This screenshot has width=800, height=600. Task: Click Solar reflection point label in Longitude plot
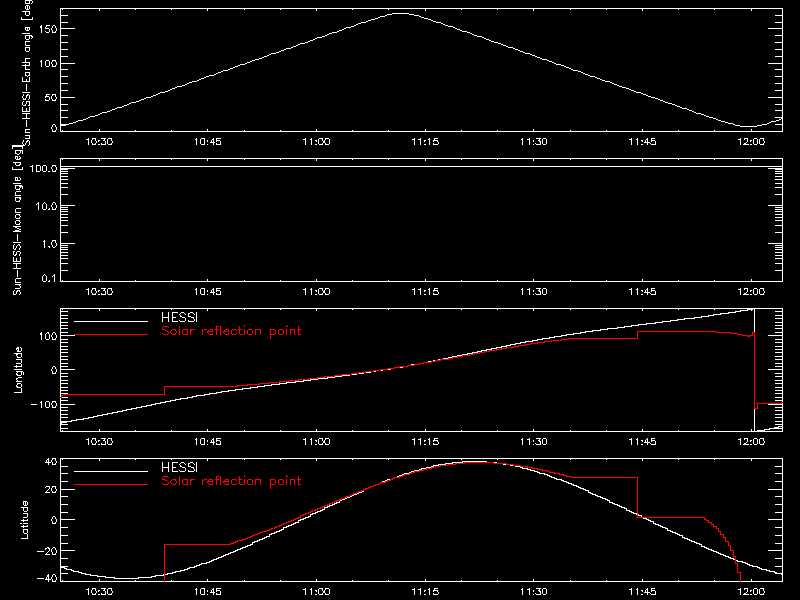pyautogui.click(x=231, y=331)
